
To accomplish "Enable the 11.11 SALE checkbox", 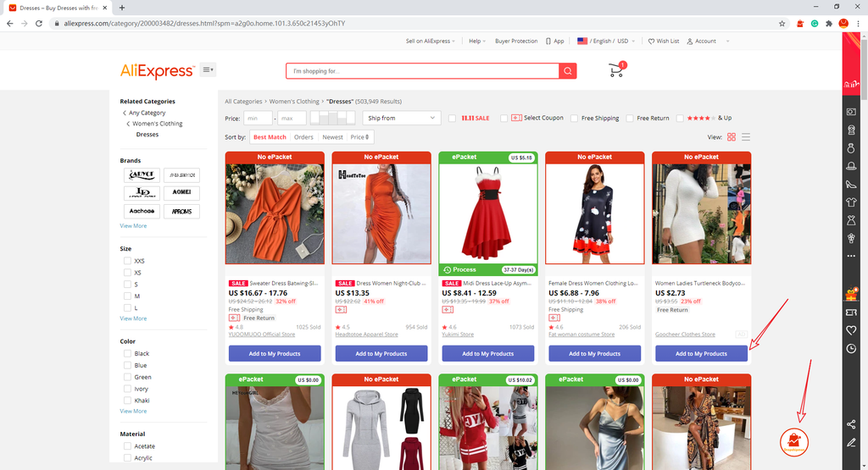I will tap(453, 119).
